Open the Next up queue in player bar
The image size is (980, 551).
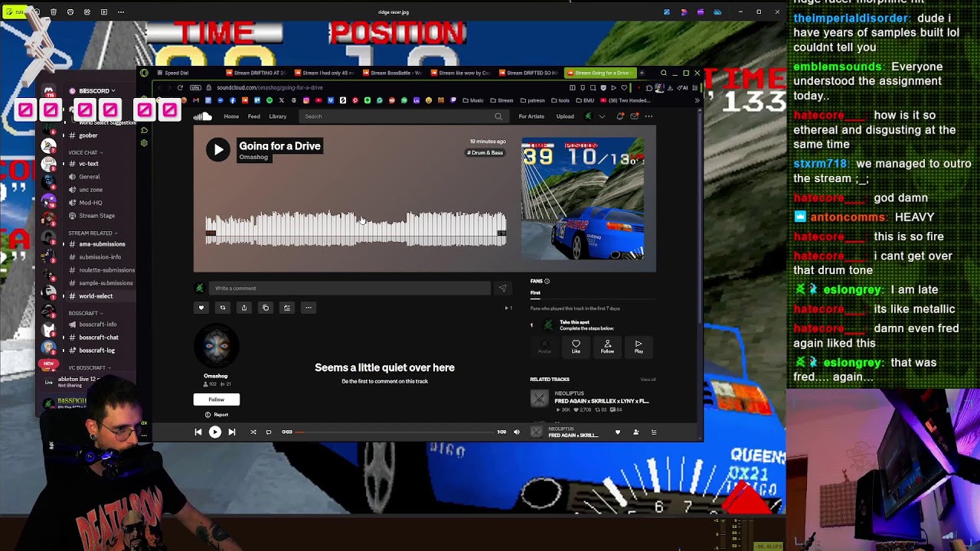(654, 432)
